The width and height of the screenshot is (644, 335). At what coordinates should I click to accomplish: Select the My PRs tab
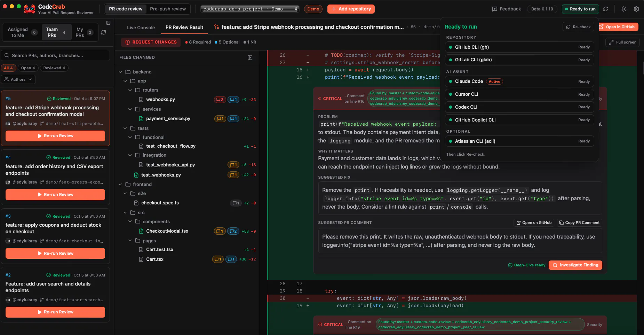tap(84, 32)
